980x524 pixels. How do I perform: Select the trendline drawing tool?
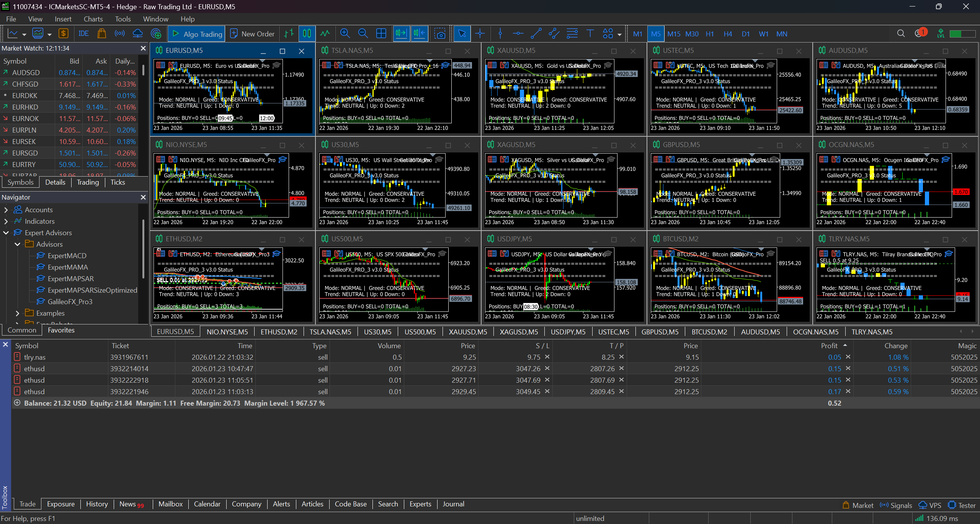point(536,34)
